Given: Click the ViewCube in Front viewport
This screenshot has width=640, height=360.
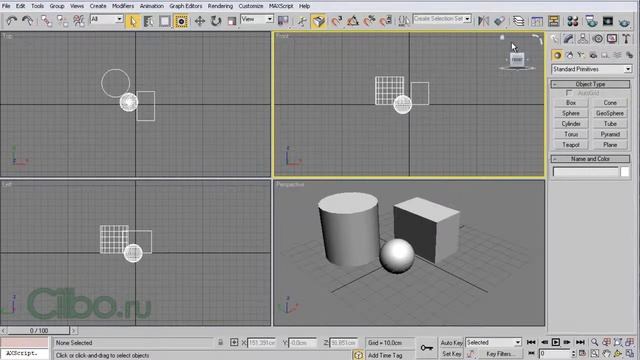Looking at the screenshot, I should (x=517, y=60).
